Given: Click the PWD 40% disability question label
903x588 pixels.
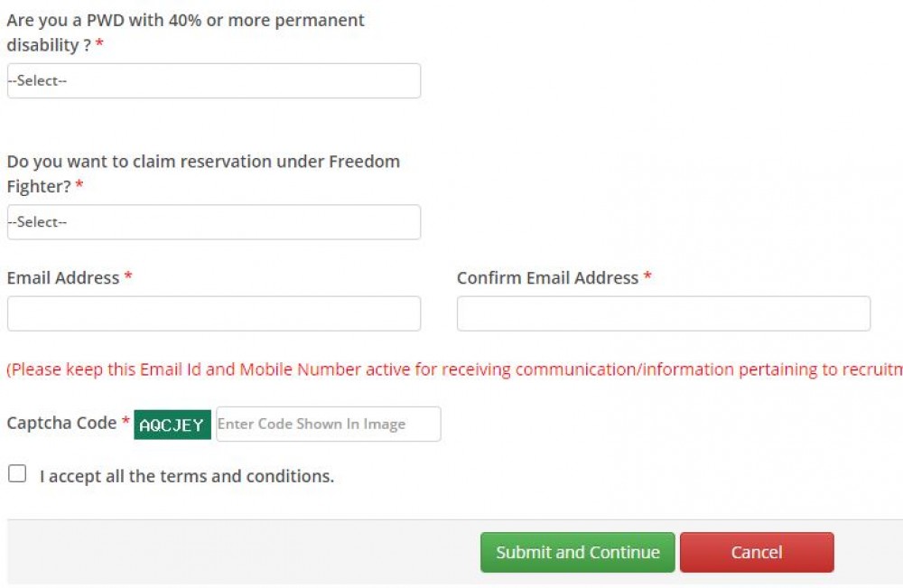Looking at the screenshot, I should [x=185, y=32].
